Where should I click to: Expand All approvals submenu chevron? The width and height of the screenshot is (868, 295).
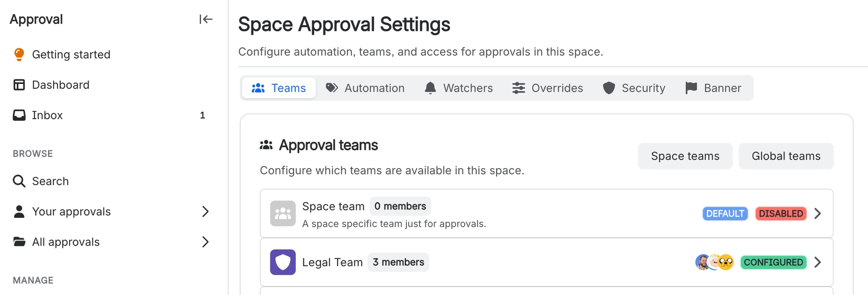tap(205, 242)
